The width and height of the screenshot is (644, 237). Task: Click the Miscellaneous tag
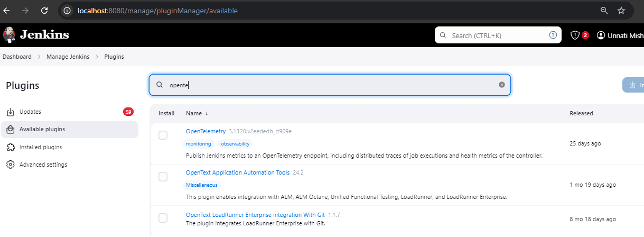coord(201,185)
